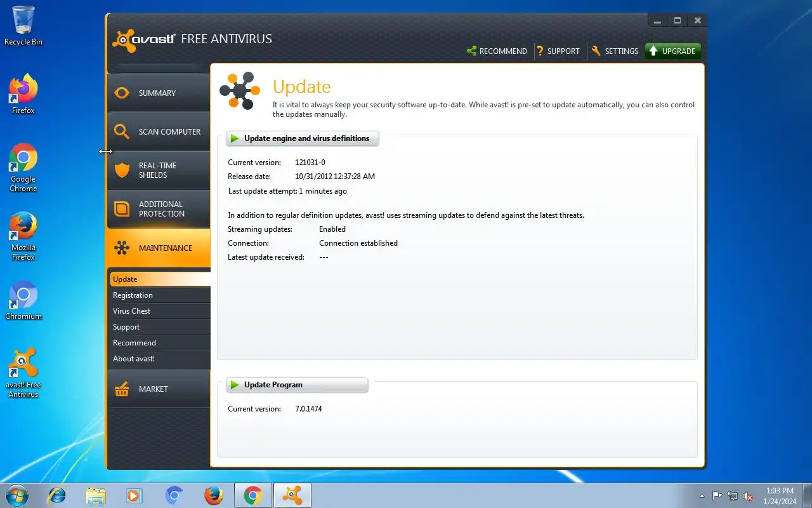Click green play arrow on Update Program button
Viewport: 812px width, 508px height.
pyautogui.click(x=235, y=385)
